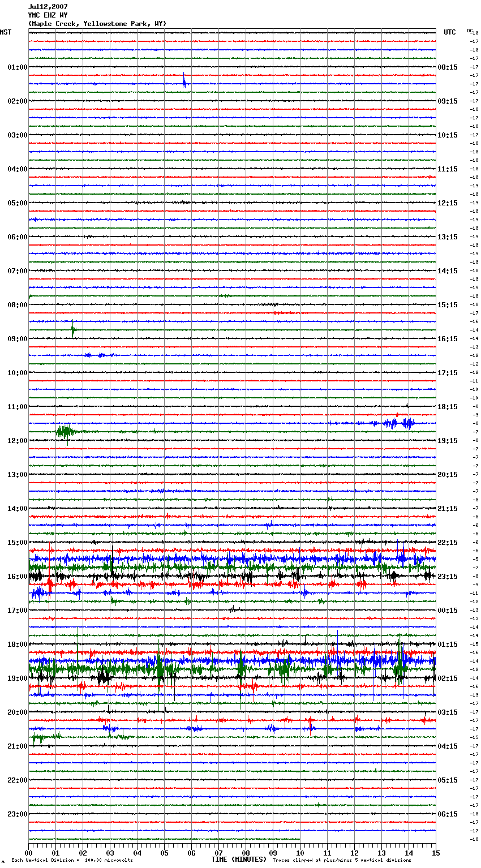Click the '04:00' MST hour label

click(x=17, y=169)
